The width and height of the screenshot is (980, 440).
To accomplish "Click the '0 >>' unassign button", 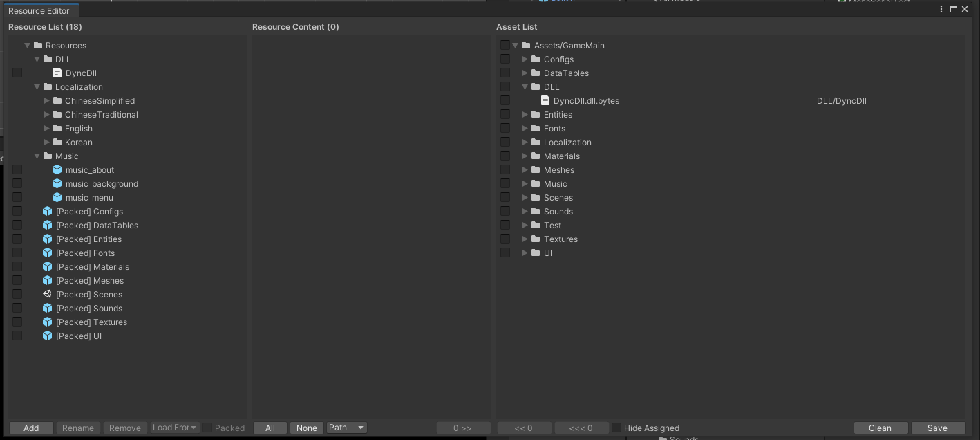I will [x=463, y=428].
